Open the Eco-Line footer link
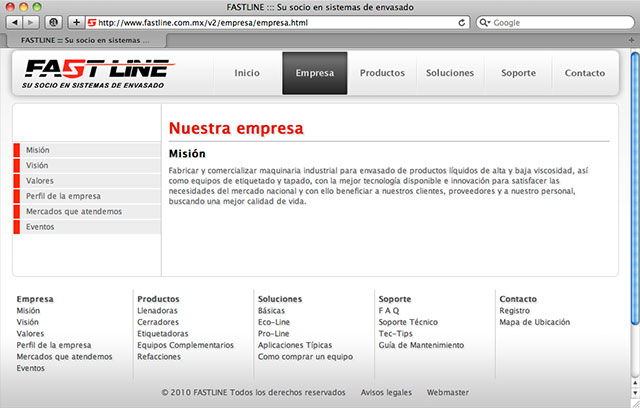Viewport: 640px width, 408px height. tap(274, 322)
